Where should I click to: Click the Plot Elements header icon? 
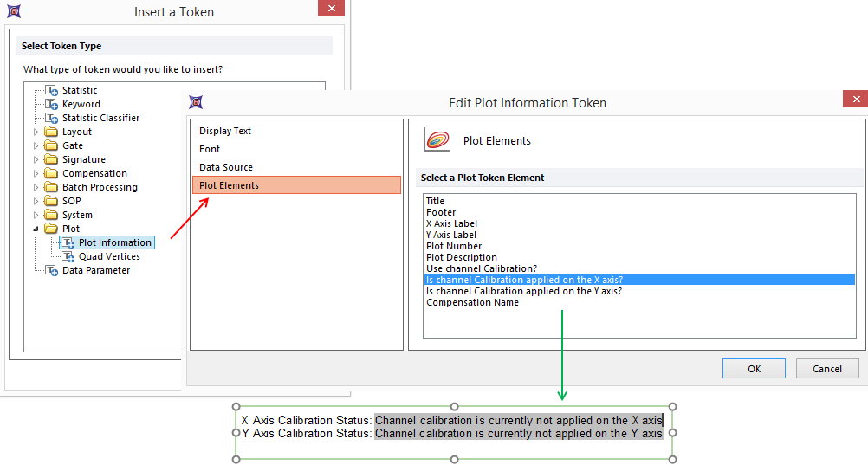pos(437,140)
